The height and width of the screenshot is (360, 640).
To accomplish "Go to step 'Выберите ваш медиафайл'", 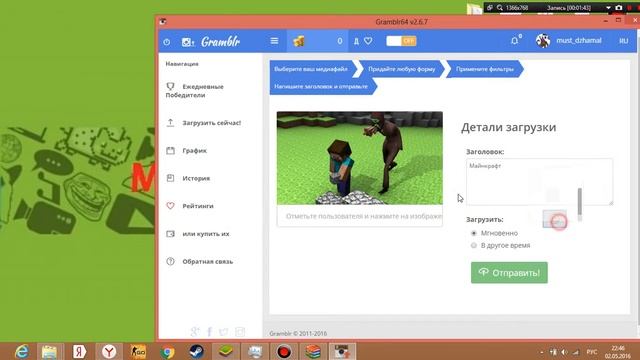I will (x=311, y=69).
